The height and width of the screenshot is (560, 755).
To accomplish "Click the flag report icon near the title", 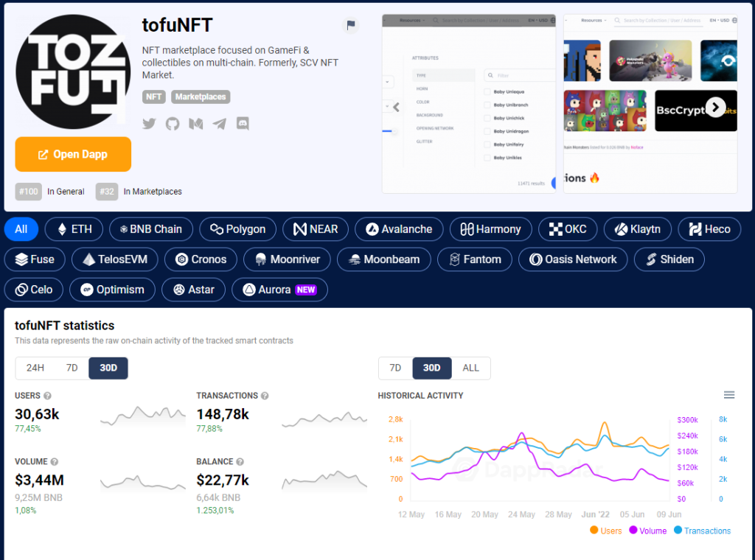I will 350,24.
